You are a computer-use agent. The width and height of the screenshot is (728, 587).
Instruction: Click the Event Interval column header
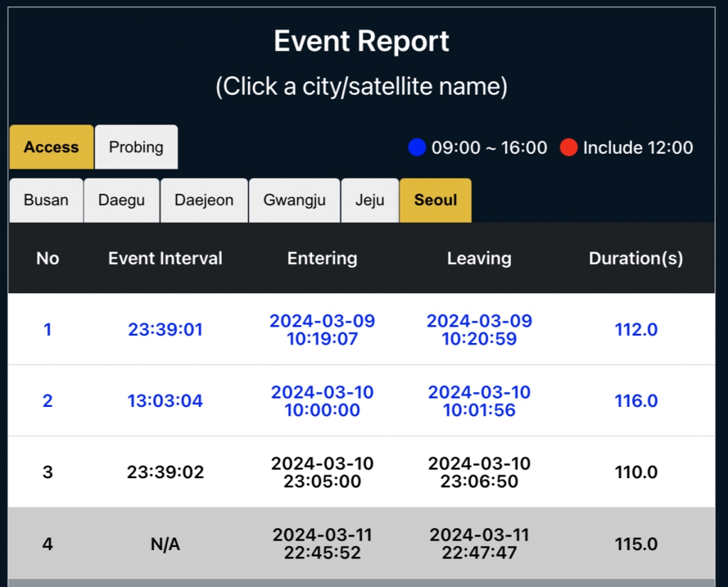[x=165, y=258]
